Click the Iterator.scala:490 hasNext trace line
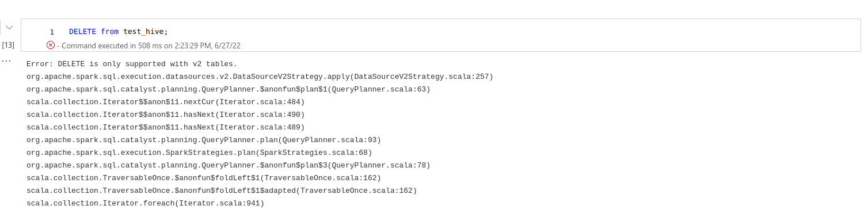868x213 pixels. click(x=166, y=115)
